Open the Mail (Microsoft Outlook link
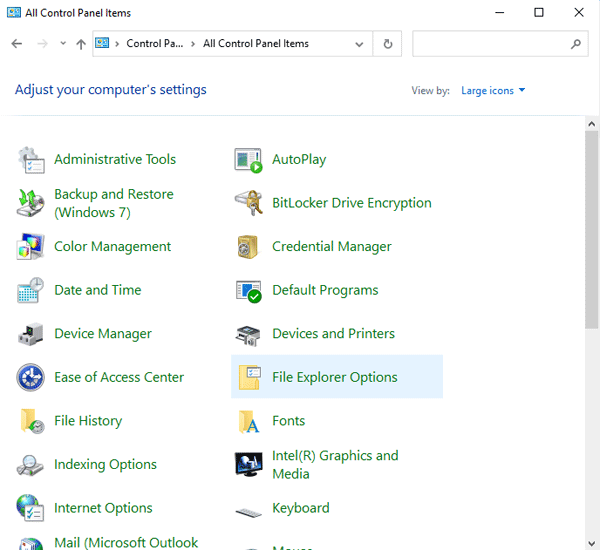Image resolution: width=600 pixels, height=550 pixels. click(126, 542)
